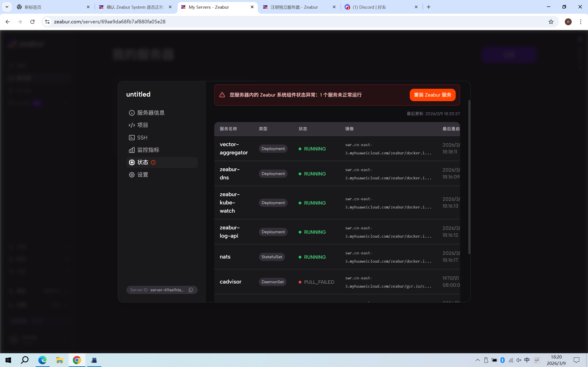This screenshot has height=367, width=588.
Task: Expand the tab search dropdown arrow
Action: pyautogui.click(x=7, y=7)
